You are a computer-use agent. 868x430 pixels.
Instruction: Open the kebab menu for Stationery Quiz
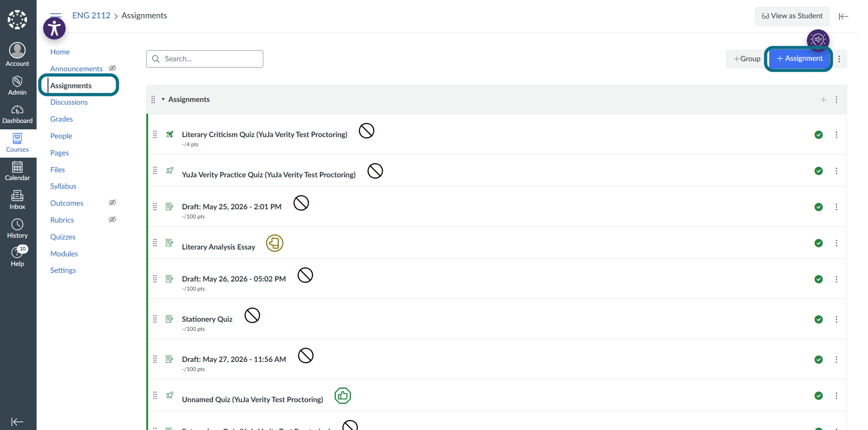pos(836,319)
